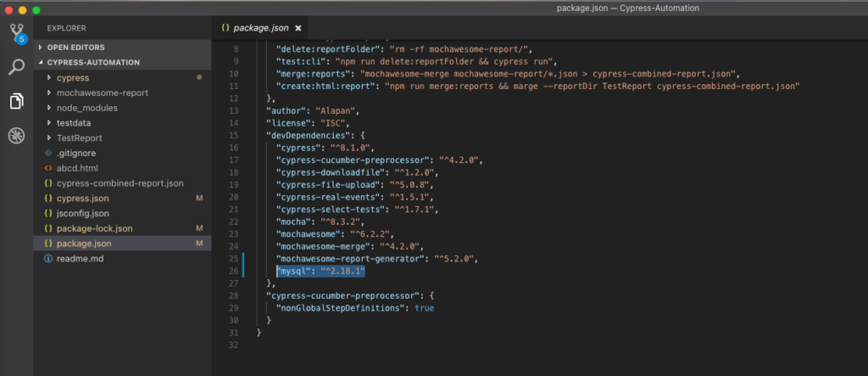The width and height of the screenshot is (868, 376).
Task: Click "cypress-downloadfile" on line 18
Action: tap(330, 172)
